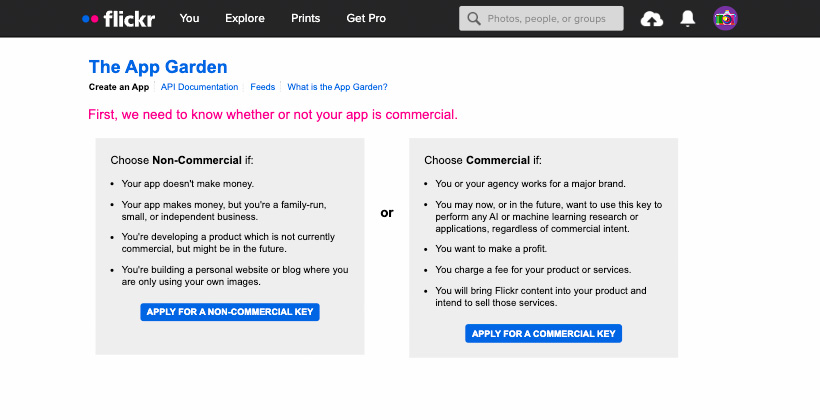820x420 pixels.
Task: Open the user avatar menu
Action: pyautogui.click(x=725, y=18)
